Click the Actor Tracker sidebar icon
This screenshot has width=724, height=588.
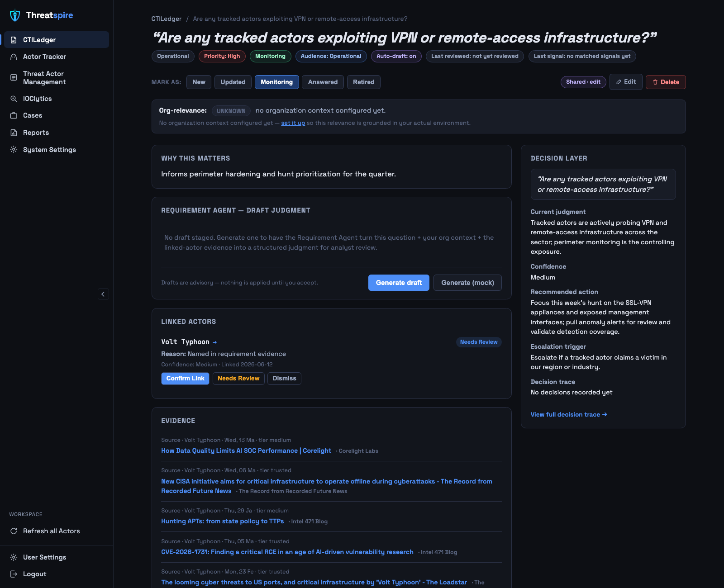(14, 57)
